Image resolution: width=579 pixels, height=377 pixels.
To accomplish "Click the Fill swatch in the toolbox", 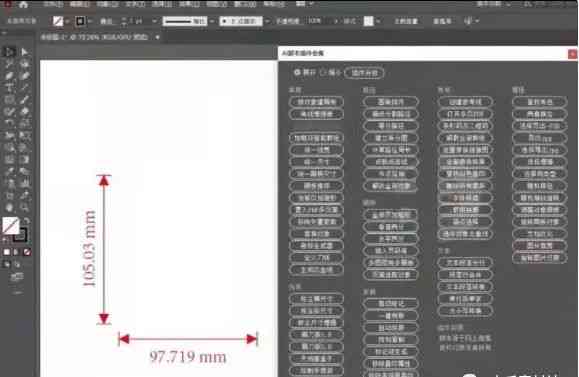I will (10, 225).
